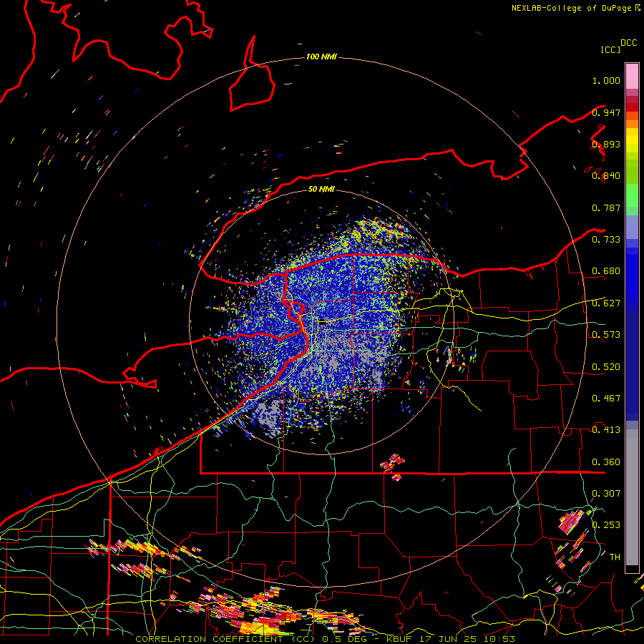Select the 0.627 scale value
Viewport: 644px width, 644px height.
pyautogui.click(x=606, y=303)
